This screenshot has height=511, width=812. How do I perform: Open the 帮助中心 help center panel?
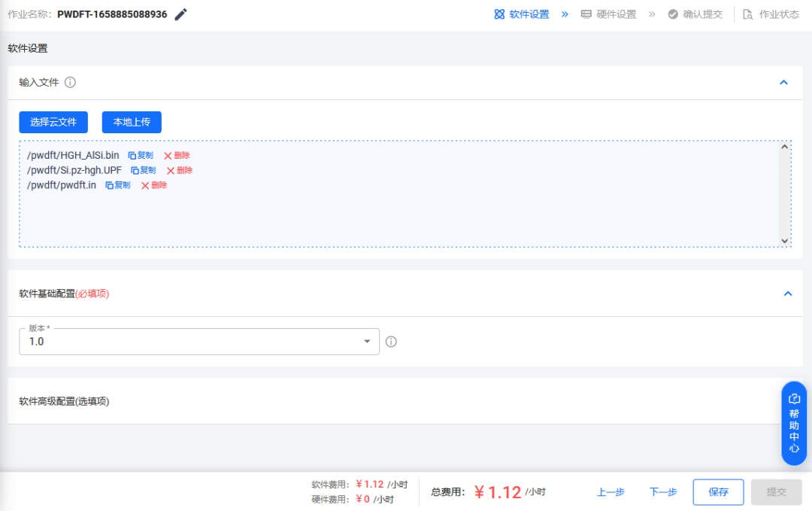pos(794,421)
